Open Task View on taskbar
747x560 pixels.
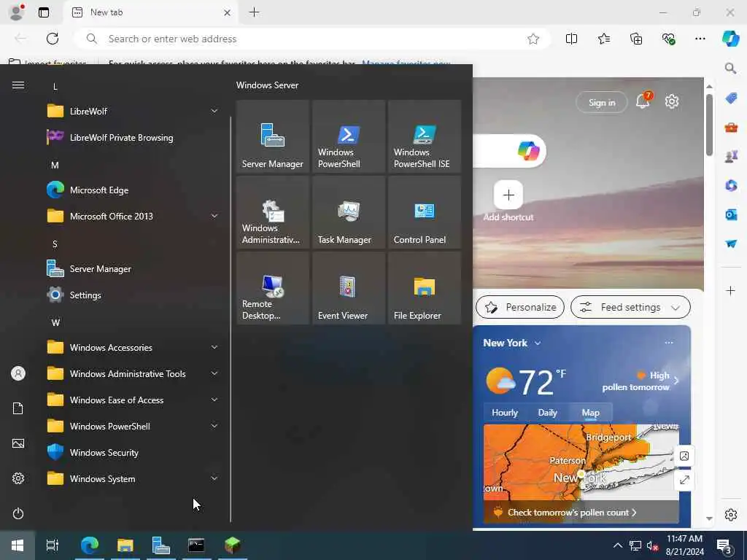53,545
